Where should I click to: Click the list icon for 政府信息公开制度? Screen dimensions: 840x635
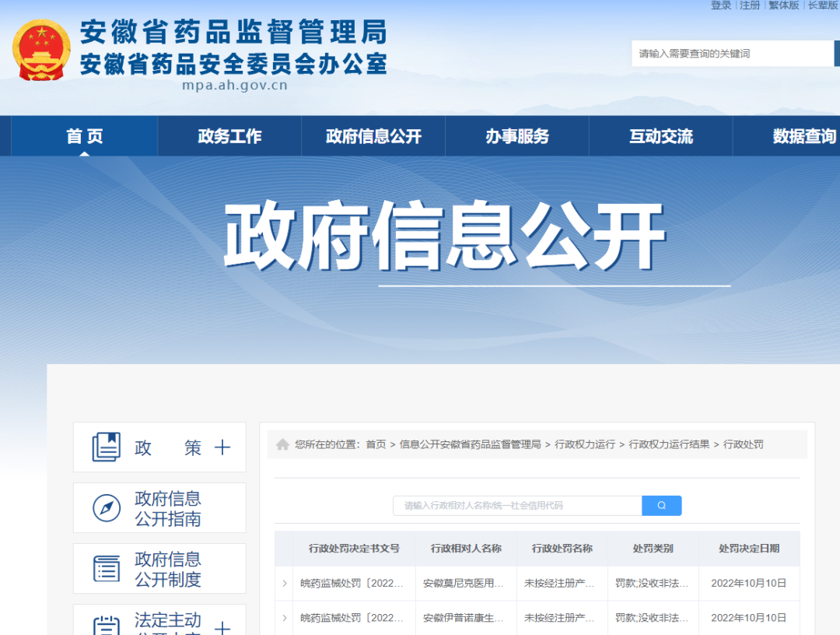tap(107, 569)
